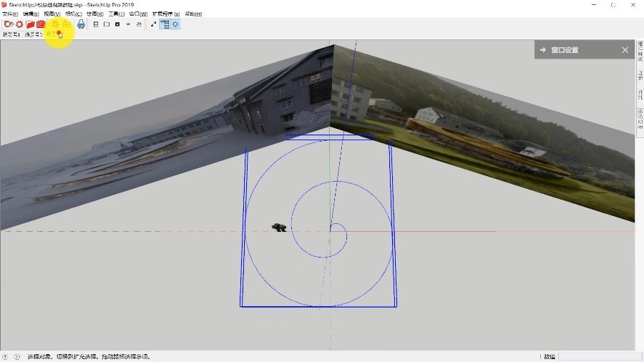
Task: Click the arrow beside 窗口设置
Action: 543,49
